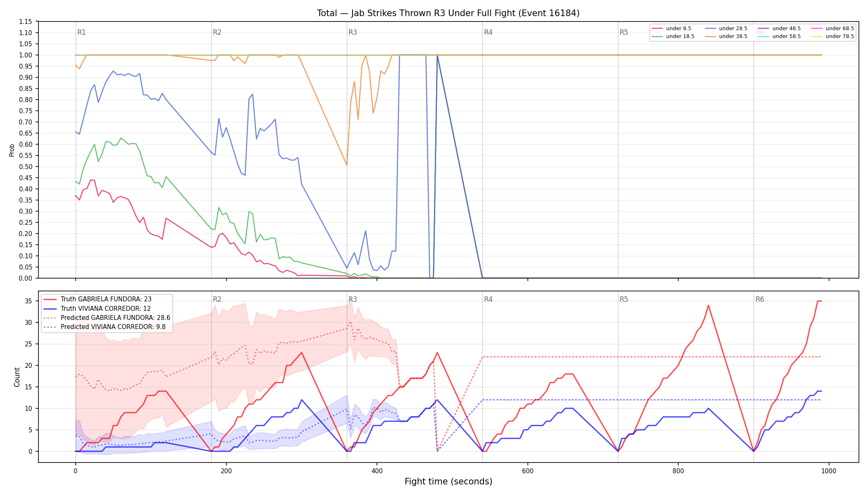The height and width of the screenshot is (496, 868).
Task: Click the 'under 68.5' legend label
Action: [x=840, y=29]
